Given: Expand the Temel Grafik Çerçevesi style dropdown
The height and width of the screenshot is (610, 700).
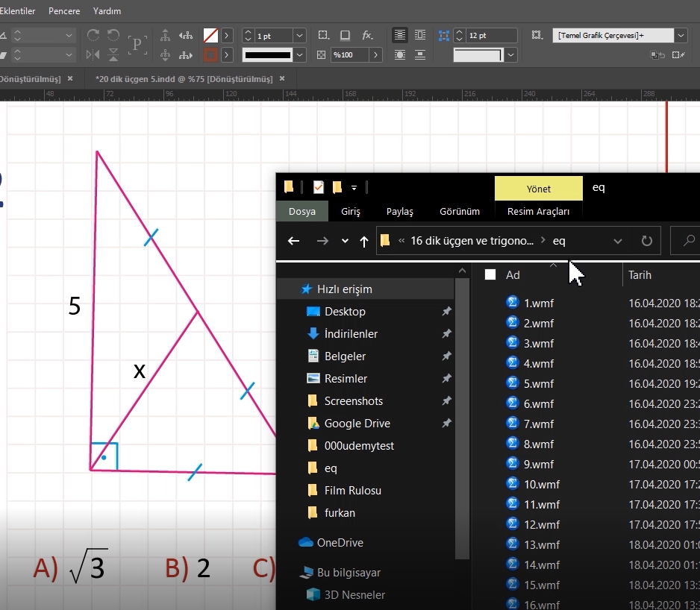Looking at the screenshot, I should click(681, 36).
